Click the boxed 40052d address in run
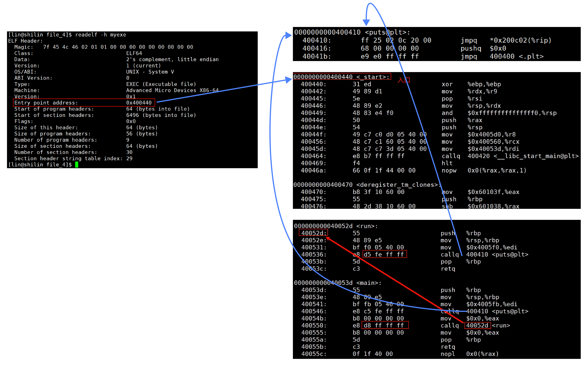This screenshot has height=366, width=588. [x=313, y=233]
